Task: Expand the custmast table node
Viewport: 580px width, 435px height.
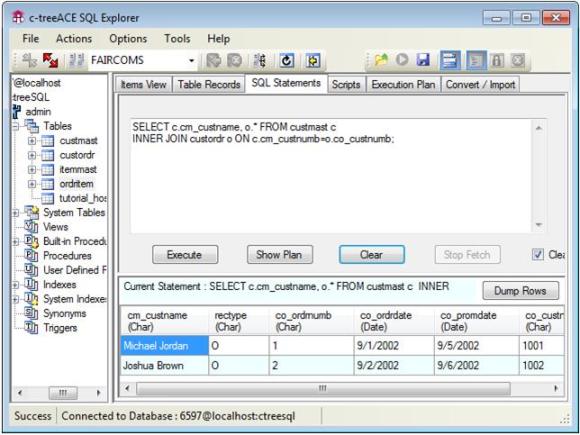Action: point(32,141)
